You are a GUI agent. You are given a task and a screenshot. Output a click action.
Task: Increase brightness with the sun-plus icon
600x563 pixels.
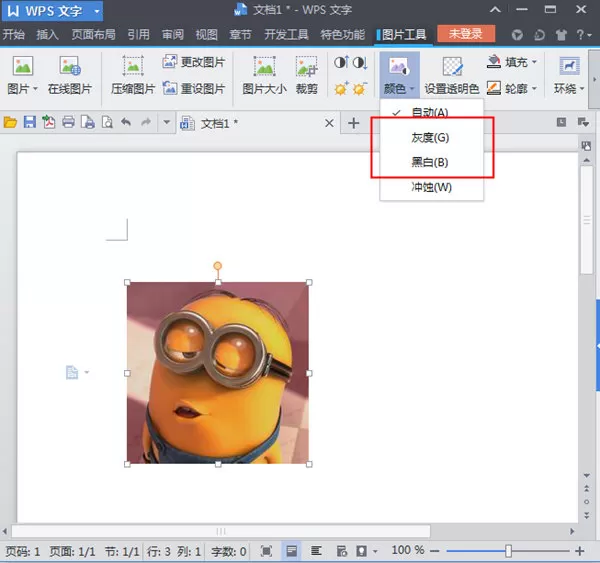click(x=341, y=89)
